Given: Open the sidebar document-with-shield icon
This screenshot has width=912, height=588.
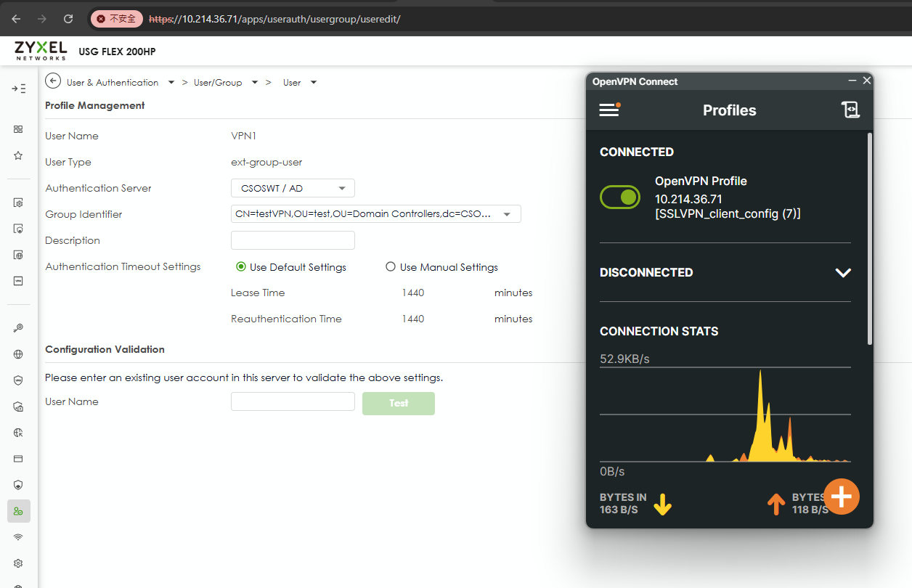Looking at the screenshot, I should (18, 229).
